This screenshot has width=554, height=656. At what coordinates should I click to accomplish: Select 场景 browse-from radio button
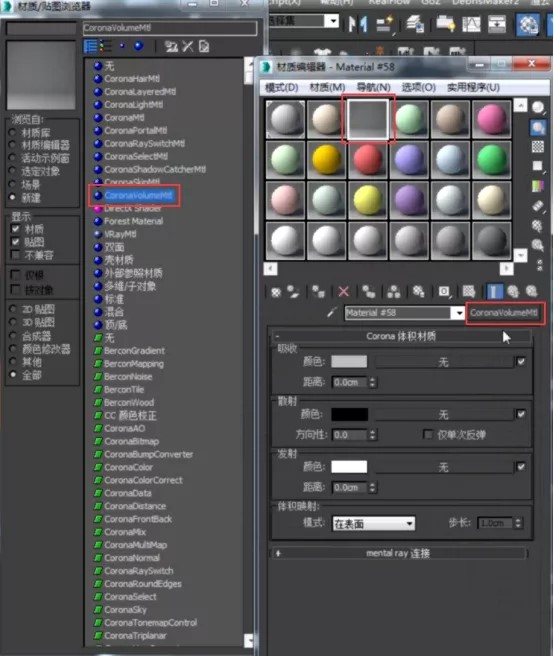point(13,184)
